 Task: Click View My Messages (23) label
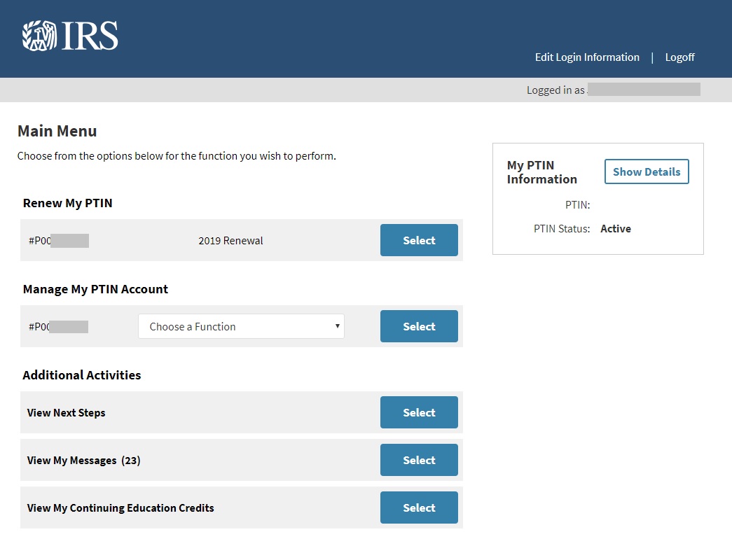pos(83,461)
